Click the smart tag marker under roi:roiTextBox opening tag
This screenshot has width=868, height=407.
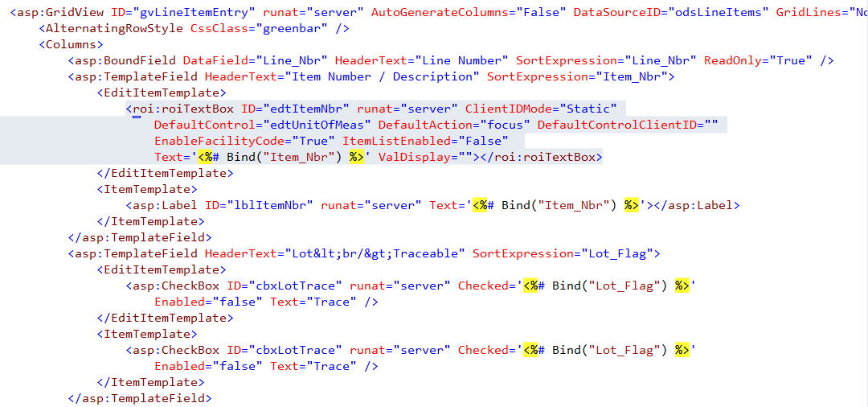click(136, 117)
